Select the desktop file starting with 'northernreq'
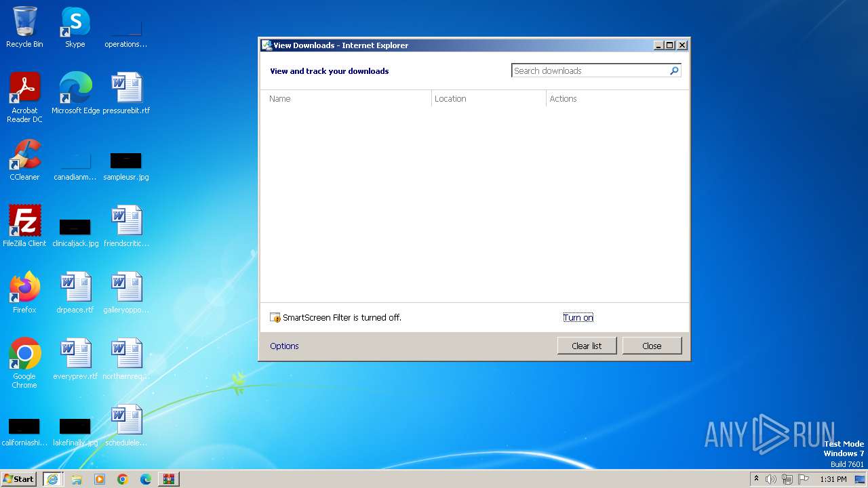The image size is (868, 488). click(126, 359)
